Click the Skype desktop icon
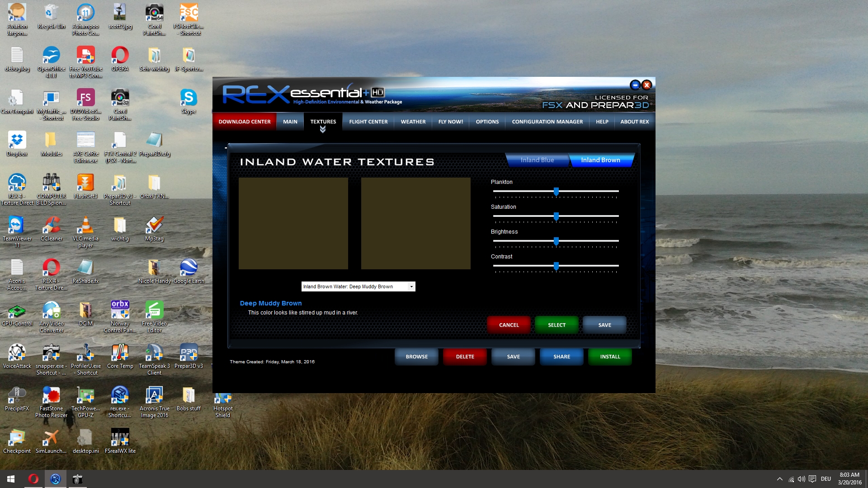 click(x=189, y=101)
